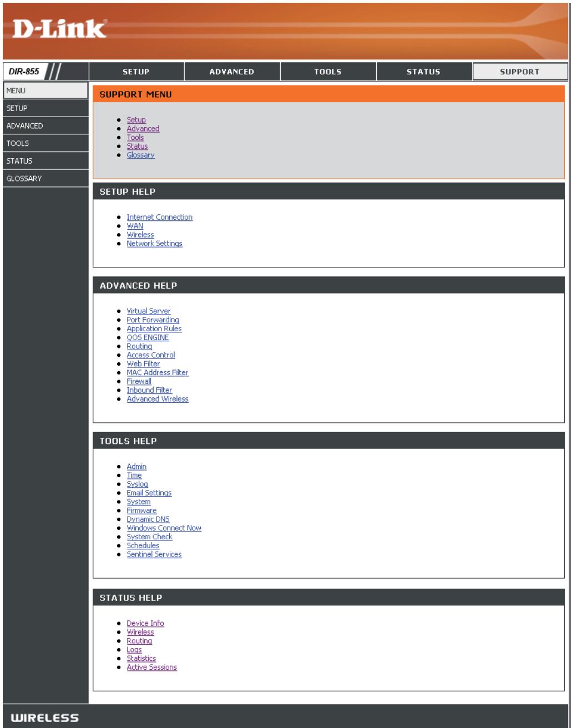Viewport: 572px width, 728px height.
Task: Click the ADVANCED HELP section header
Action: (x=328, y=285)
